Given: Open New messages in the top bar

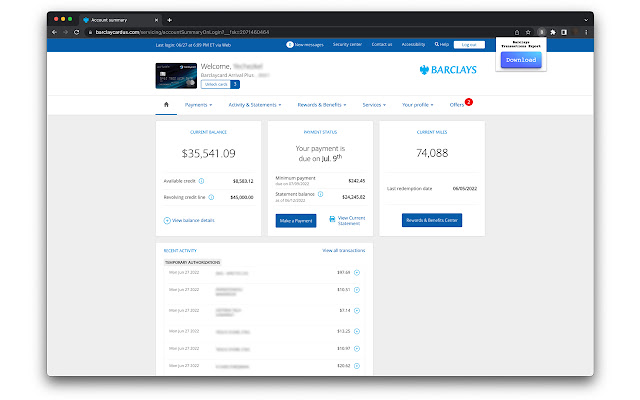Looking at the screenshot, I should [305, 44].
